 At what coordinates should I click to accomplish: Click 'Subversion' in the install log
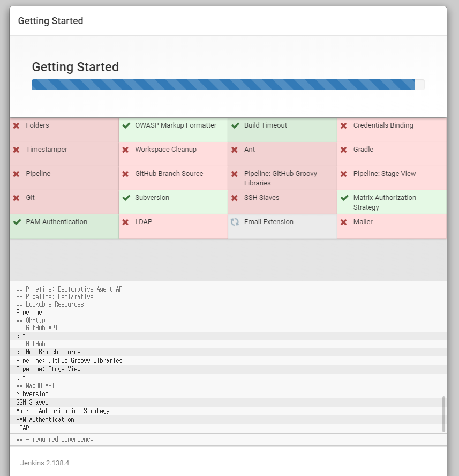tap(33, 394)
